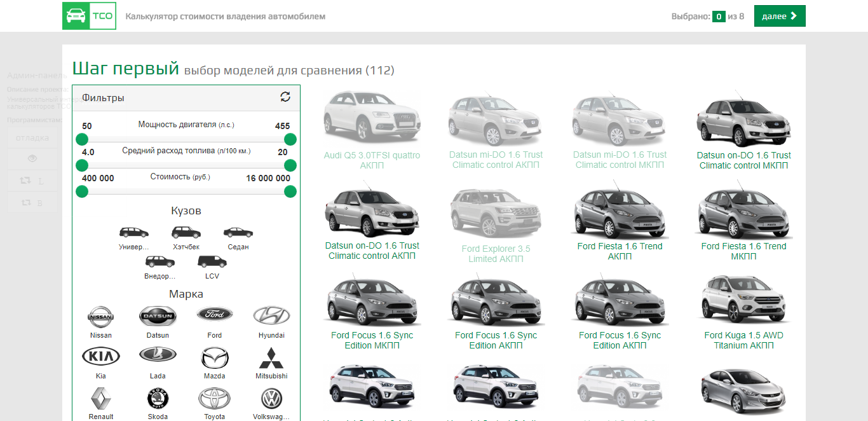This screenshot has width=868, height=421.
Task: Go to the next step with далее
Action: click(x=780, y=16)
